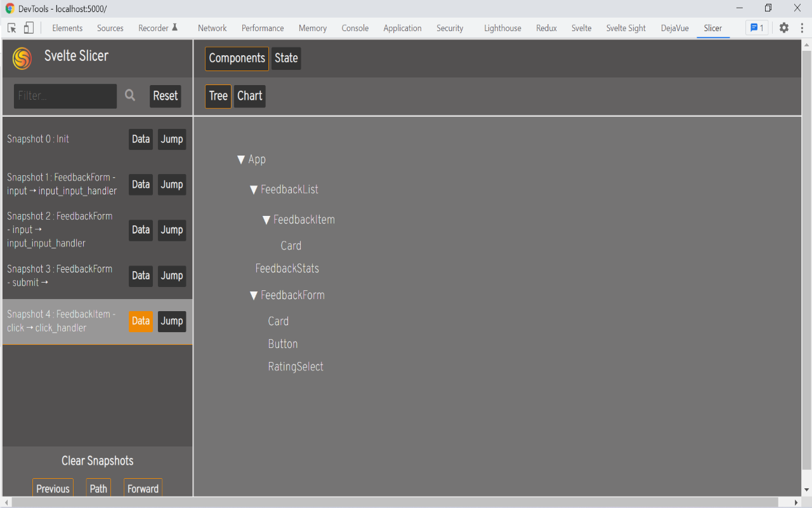Screen dimensions: 812x508
Task: Click the vertical scrollbar up arrow
Action: [x=807, y=44]
